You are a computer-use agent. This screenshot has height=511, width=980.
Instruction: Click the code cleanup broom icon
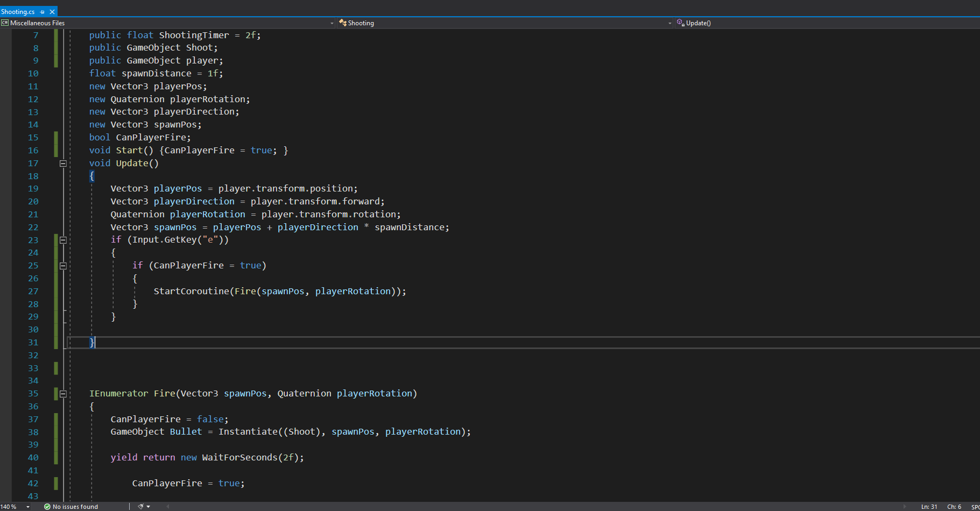[140, 507]
